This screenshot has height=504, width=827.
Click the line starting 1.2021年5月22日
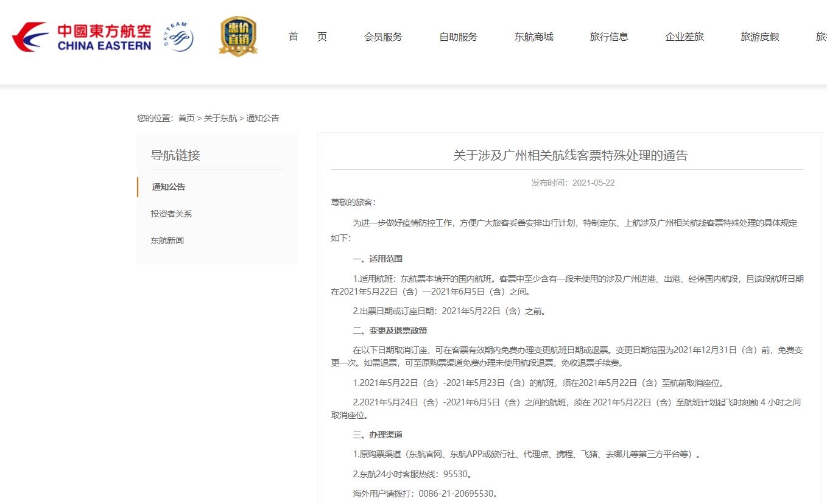click(x=538, y=383)
